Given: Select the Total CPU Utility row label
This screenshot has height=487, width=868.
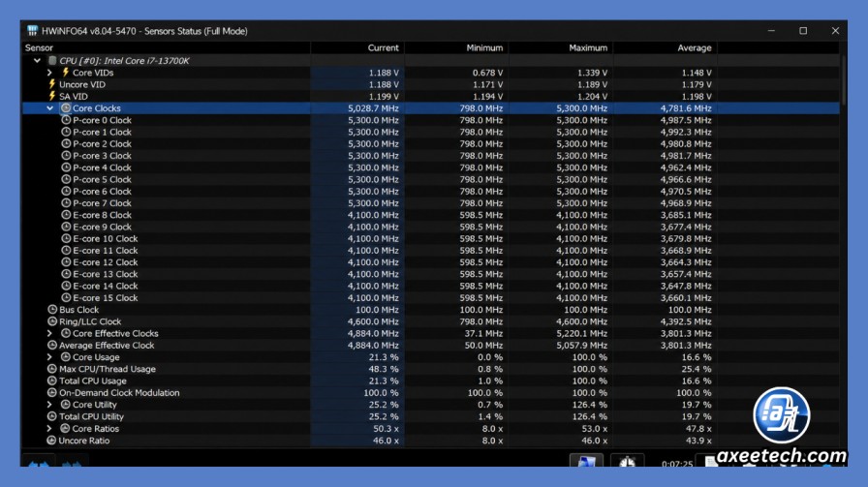Looking at the screenshot, I should (91, 416).
